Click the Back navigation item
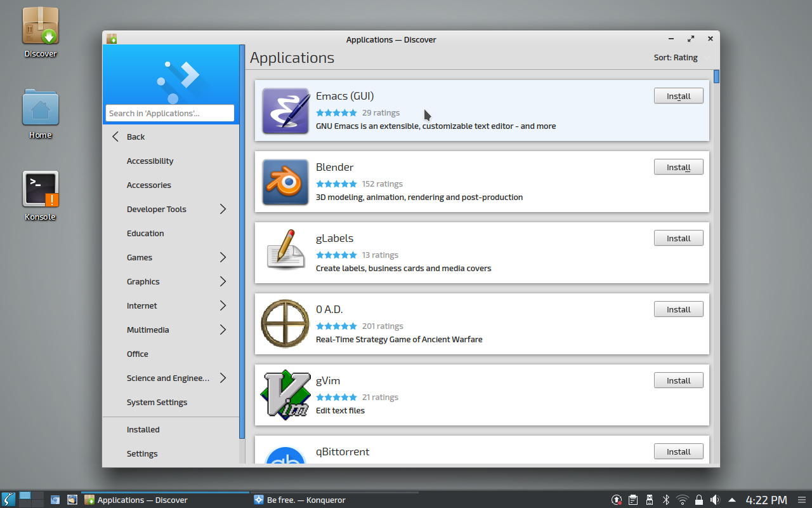Viewport: 812px width, 508px height. [x=135, y=137]
